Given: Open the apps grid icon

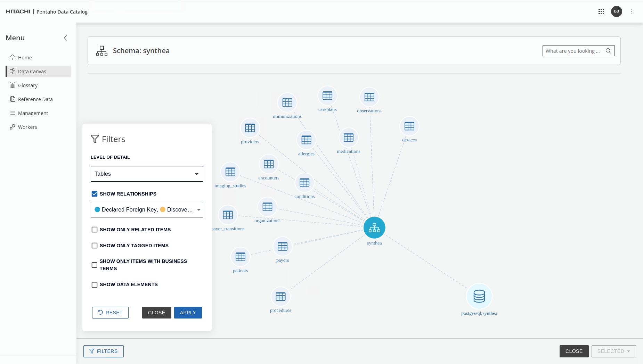Looking at the screenshot, I should [601, 11].
